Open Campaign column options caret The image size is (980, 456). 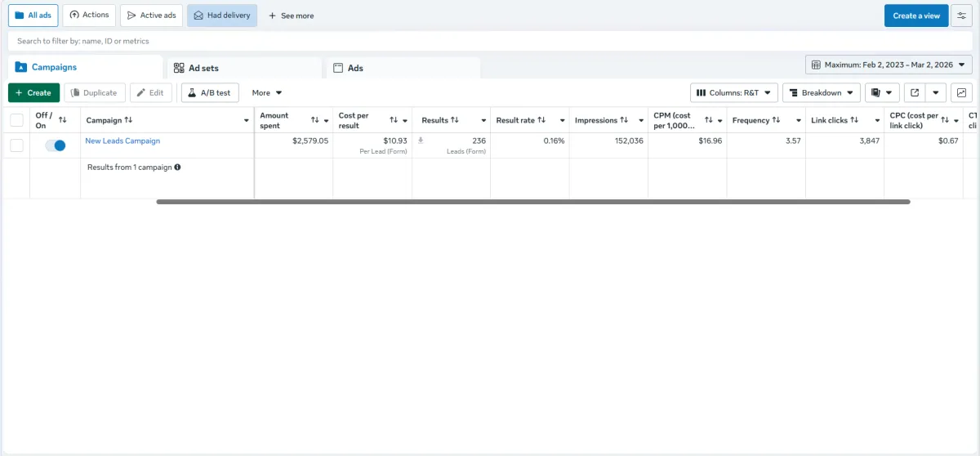coord(247,121)
